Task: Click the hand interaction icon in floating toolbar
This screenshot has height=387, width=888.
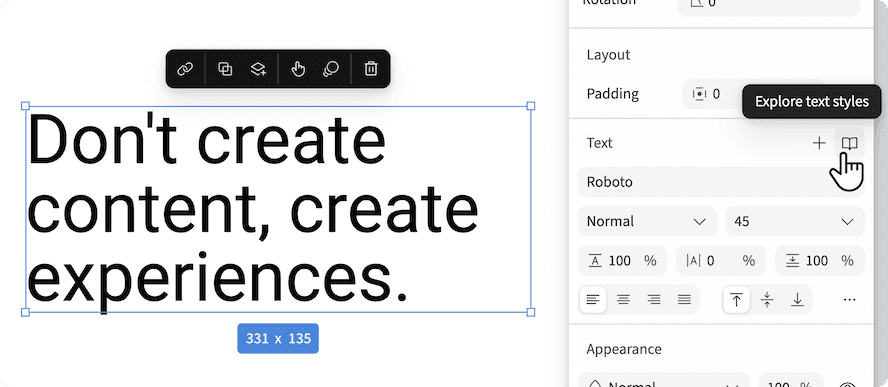Action: click(x=298, y=69)
